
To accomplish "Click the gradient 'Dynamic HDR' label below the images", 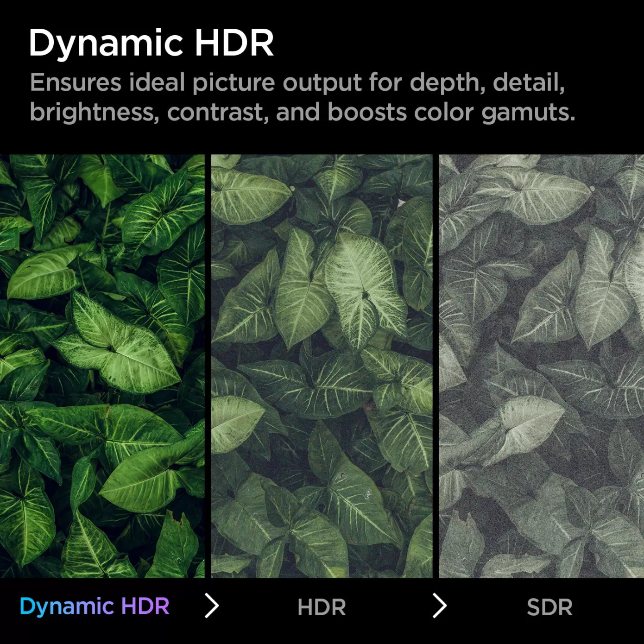I will (95, 607).
